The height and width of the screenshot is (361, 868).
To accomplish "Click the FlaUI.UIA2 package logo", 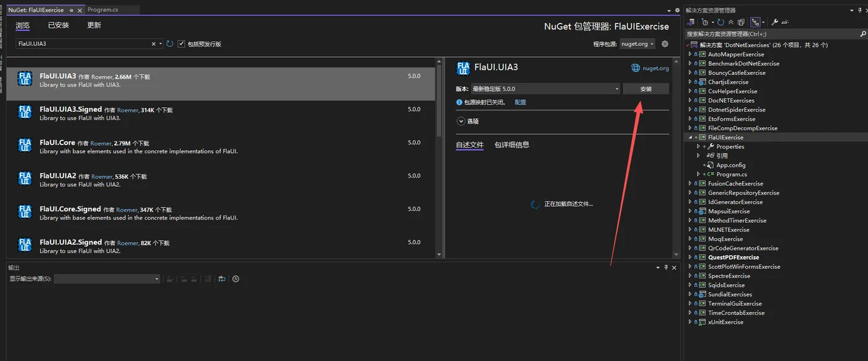I will pos(25,179).
